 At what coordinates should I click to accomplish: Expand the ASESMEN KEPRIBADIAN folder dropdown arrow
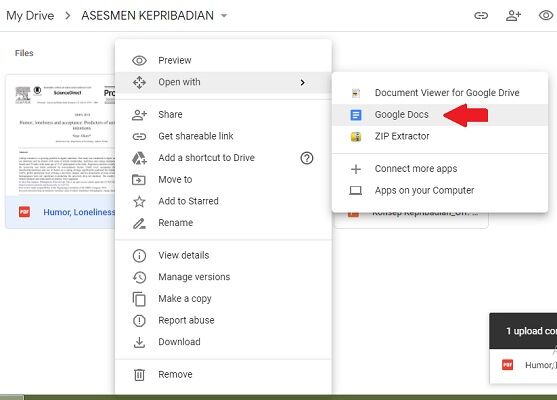pos(224,16)
